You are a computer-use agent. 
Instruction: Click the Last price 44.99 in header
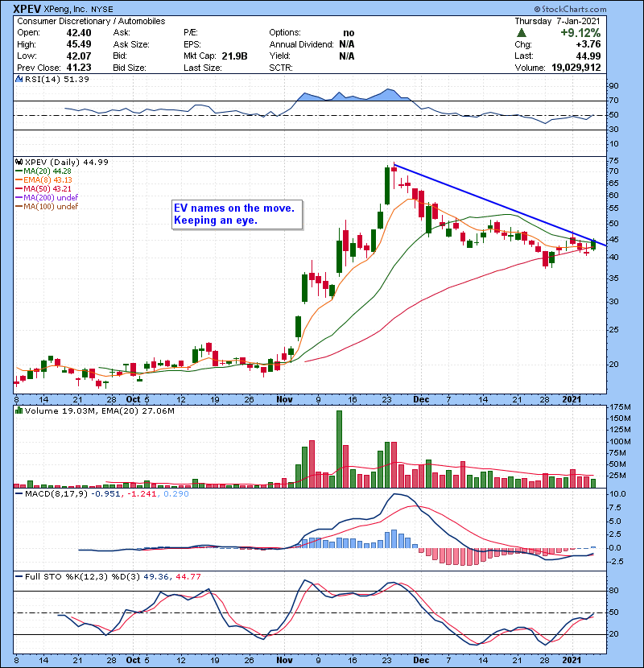pos(588,56)
